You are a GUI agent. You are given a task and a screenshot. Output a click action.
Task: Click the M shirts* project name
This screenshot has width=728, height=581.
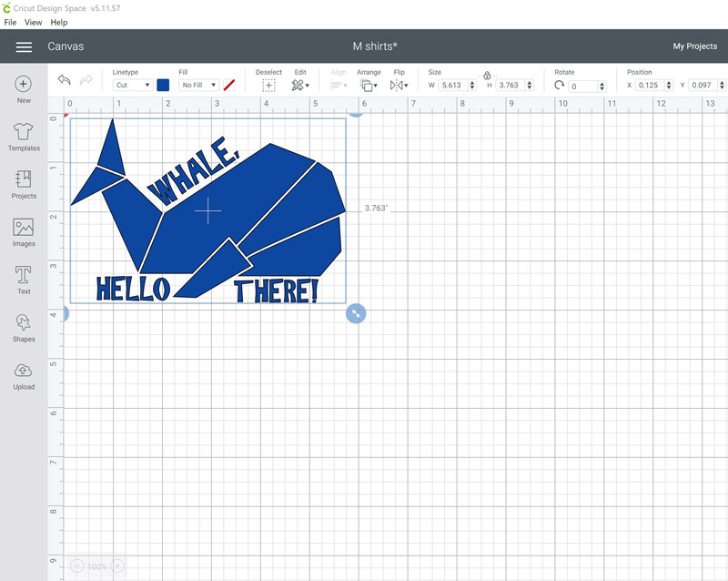click(x=375, y=46)
